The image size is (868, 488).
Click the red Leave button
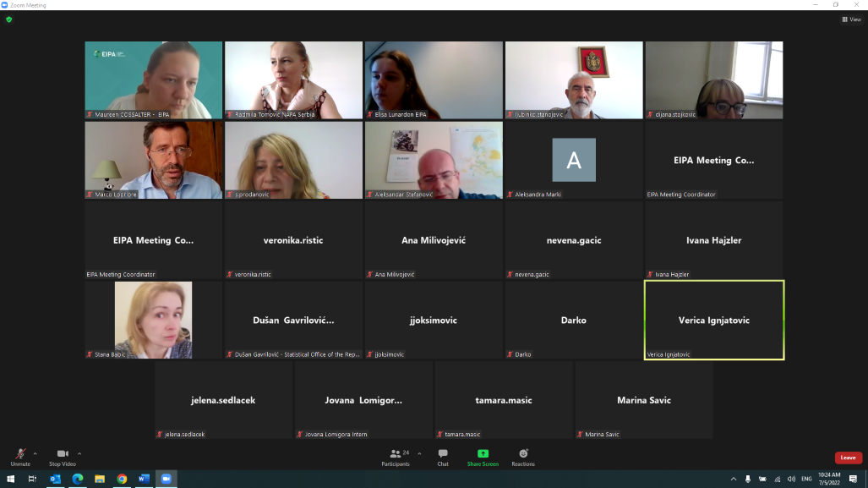coord(848,458)
